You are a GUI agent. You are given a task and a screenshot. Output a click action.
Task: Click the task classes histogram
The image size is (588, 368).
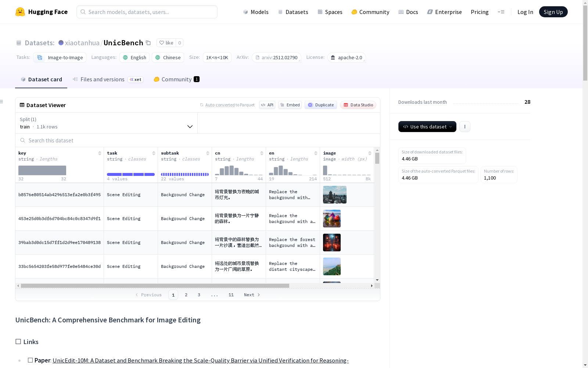(x=131, y=174)
